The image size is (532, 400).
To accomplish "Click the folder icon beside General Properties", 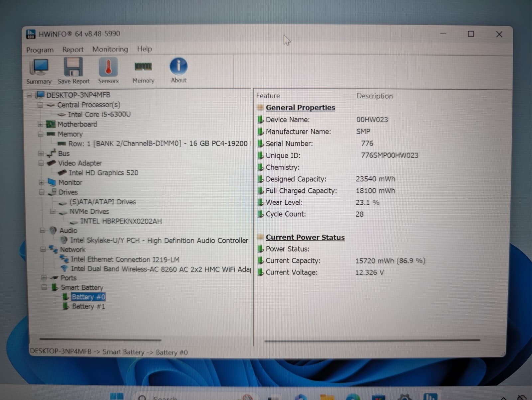I will point(260,108).
